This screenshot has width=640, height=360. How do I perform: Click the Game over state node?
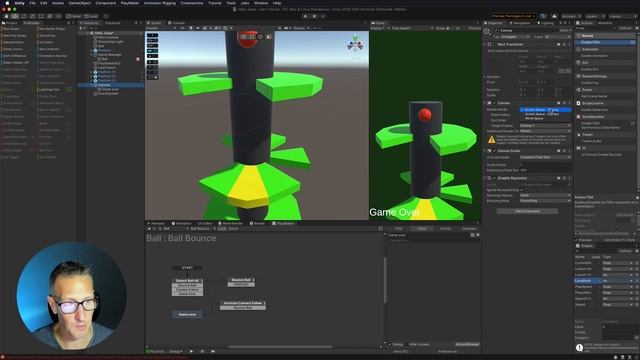tap(187, 314)
